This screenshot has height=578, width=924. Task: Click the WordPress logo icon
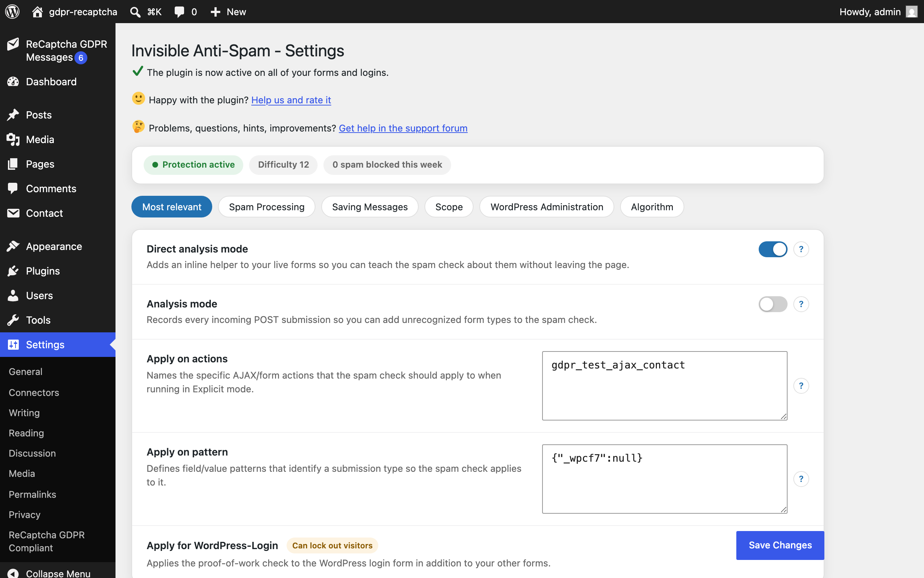pos(12,12)
